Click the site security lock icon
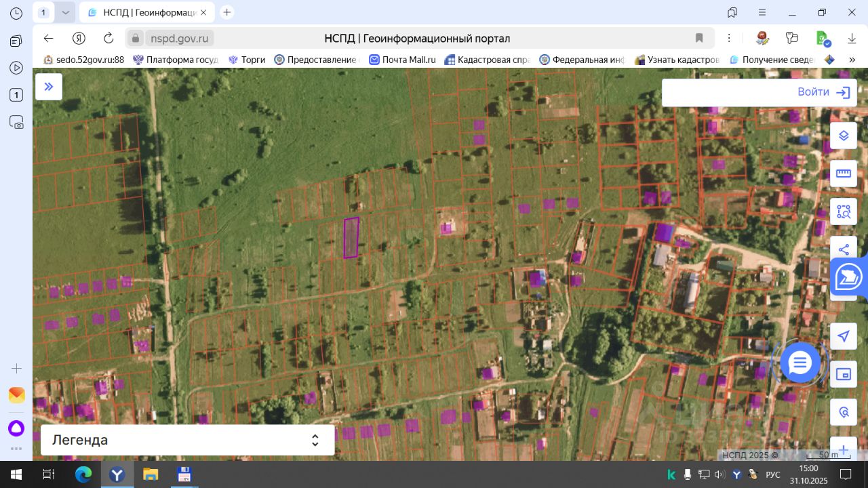The height and width of the screenshot is (488, 868). coord(136,39)
